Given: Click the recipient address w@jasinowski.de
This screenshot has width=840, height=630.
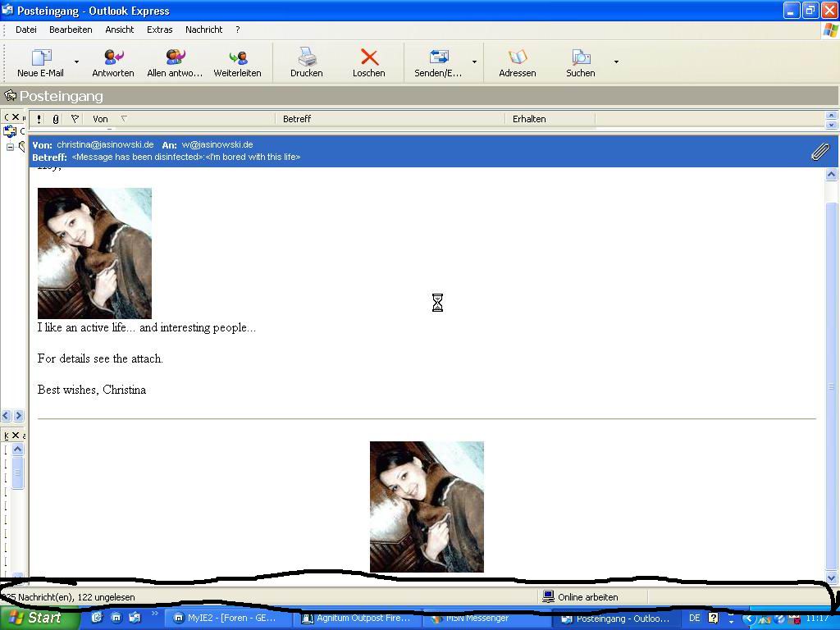Looking at the screenshot, I should [x=217, y=144].
